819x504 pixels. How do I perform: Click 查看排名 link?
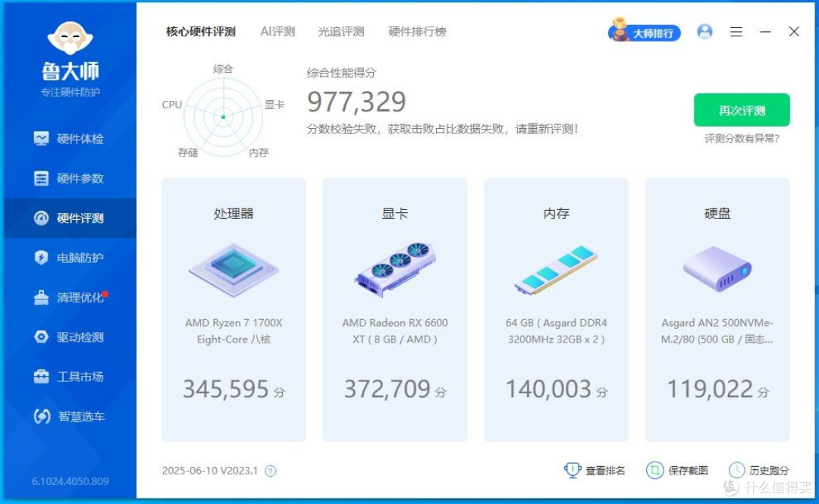[605, 471]
